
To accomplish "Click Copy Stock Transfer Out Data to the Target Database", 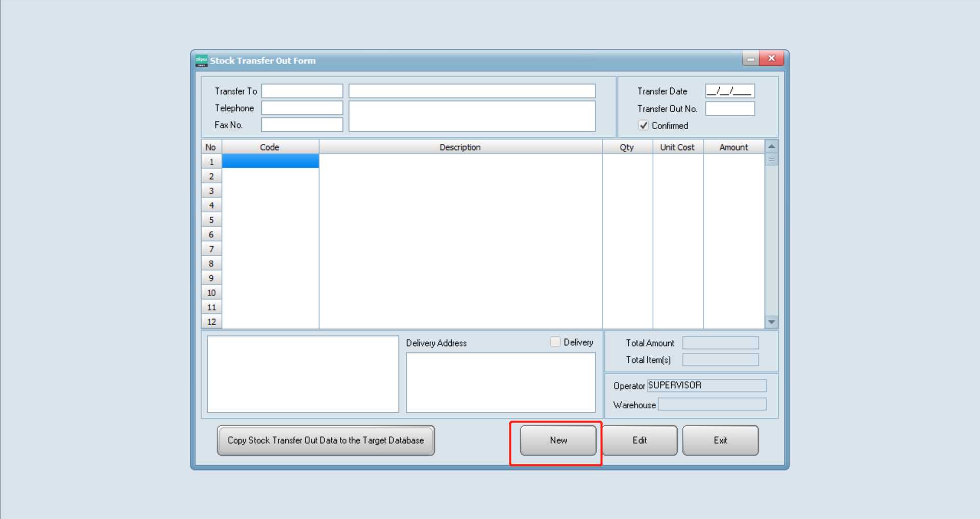I will [x=326, y=440].
